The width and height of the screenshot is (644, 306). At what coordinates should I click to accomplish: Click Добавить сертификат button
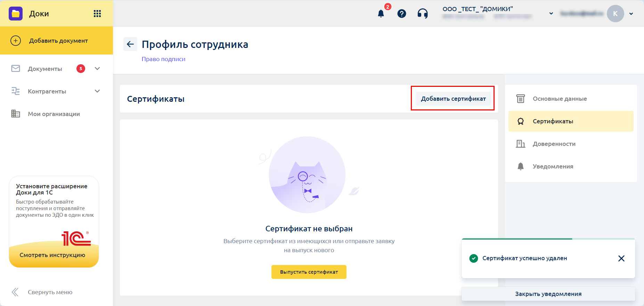(x=453, y=99)
